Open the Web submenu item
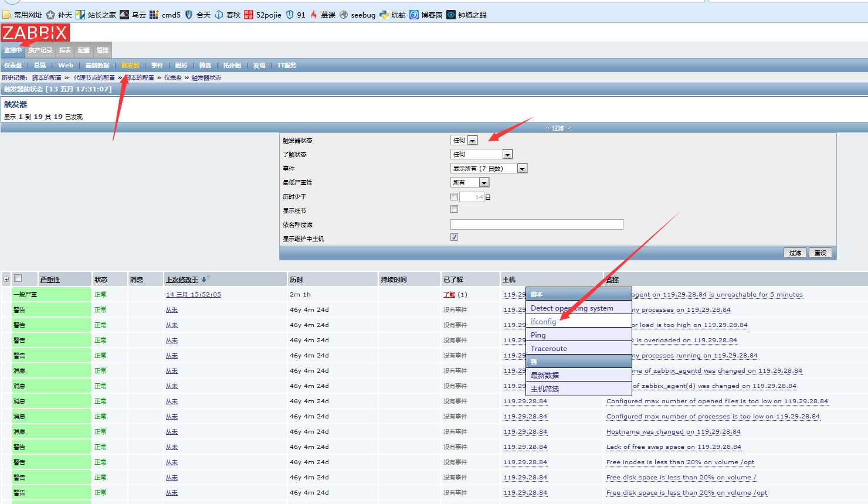Image resolution: width=868 pixels, height=504 pixels. coord(66,65)
